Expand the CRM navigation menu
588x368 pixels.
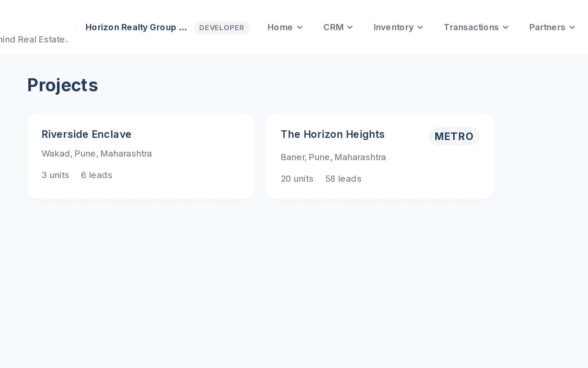pyautogui.click(x=338, y=27)
